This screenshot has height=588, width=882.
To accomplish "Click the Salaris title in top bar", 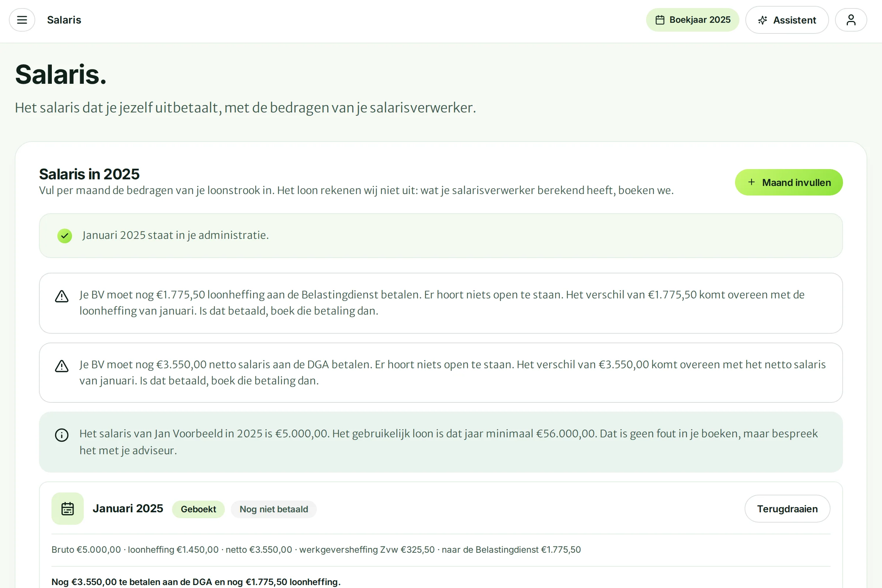I will coord(64,20).
